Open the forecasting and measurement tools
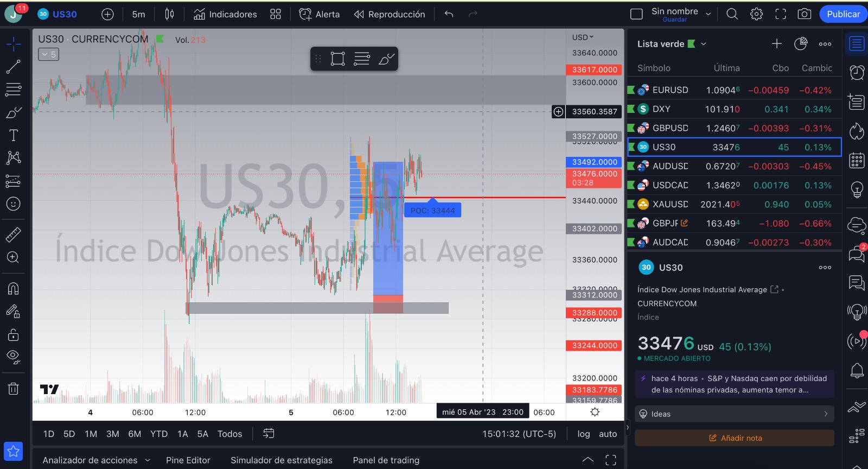 click(x=14, y=181)
